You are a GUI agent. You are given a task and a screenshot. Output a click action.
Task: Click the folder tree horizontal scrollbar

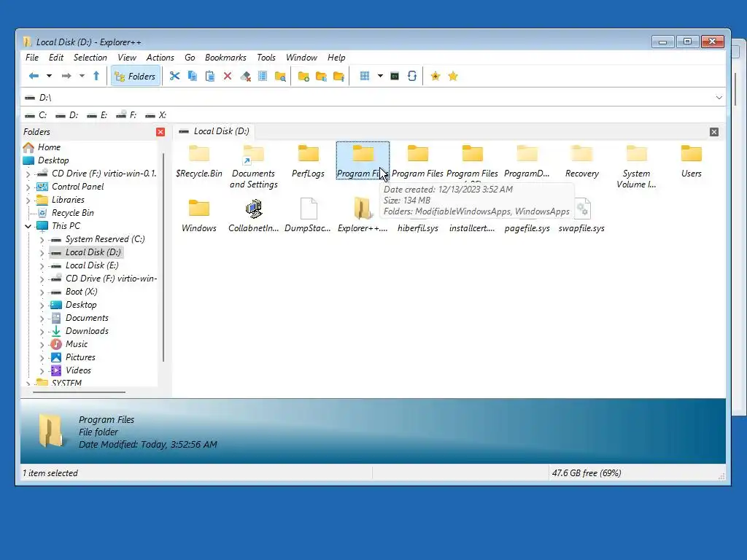[x=79, y=392]
